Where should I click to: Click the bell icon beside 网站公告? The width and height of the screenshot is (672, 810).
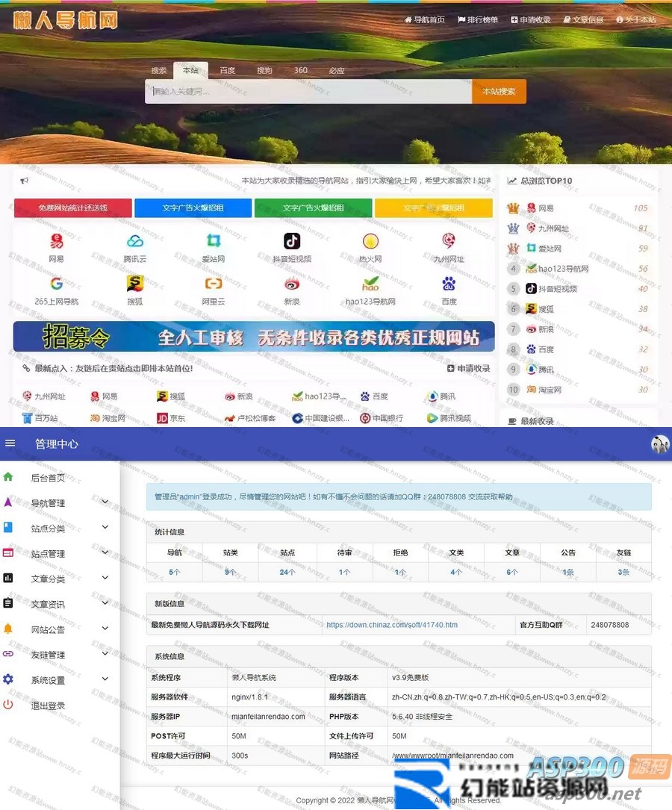coord(8,628)
